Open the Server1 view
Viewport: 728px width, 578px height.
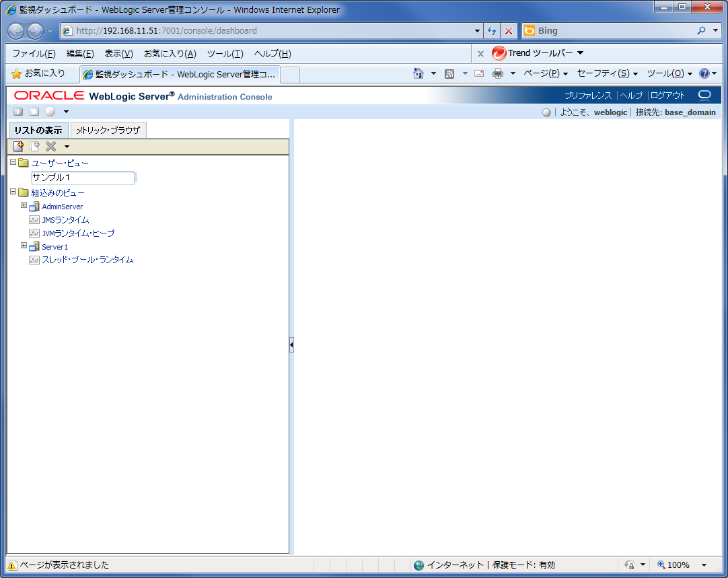click(54, 247)
